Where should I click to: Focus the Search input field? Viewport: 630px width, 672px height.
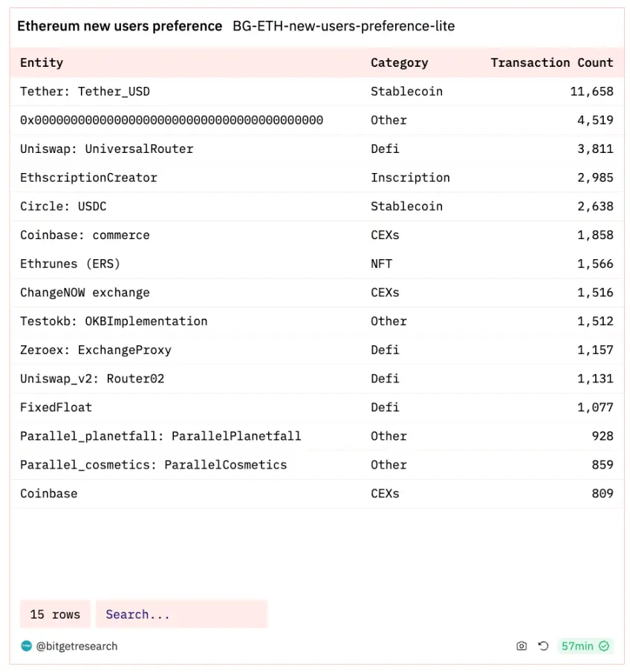181,614
